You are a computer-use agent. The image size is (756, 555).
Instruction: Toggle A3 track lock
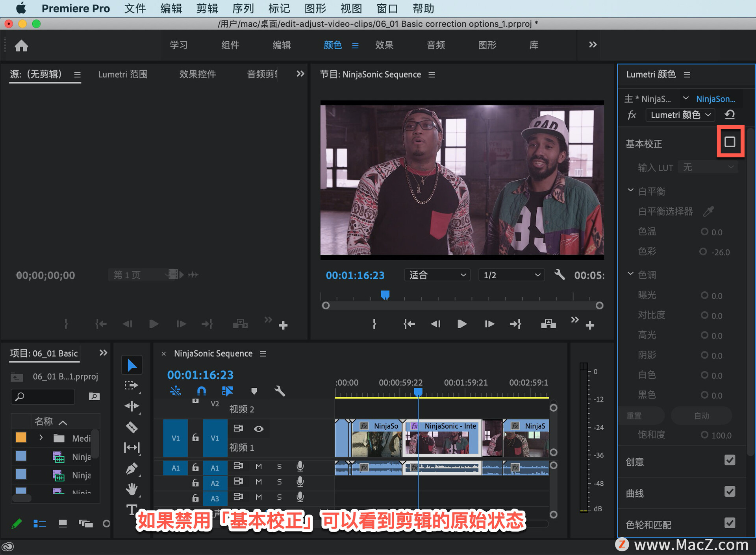(x=195, y=498)
